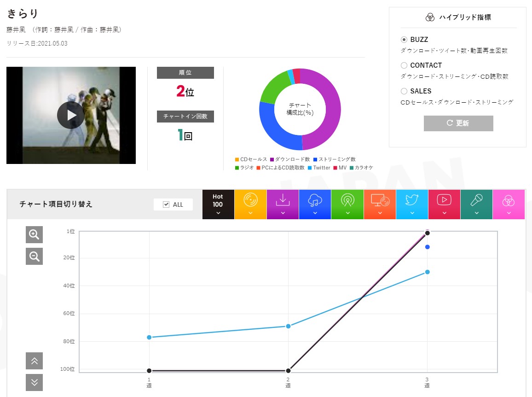Click the カラオケ legend label
The width and height of the screenshot is (532, 397).
364,168
